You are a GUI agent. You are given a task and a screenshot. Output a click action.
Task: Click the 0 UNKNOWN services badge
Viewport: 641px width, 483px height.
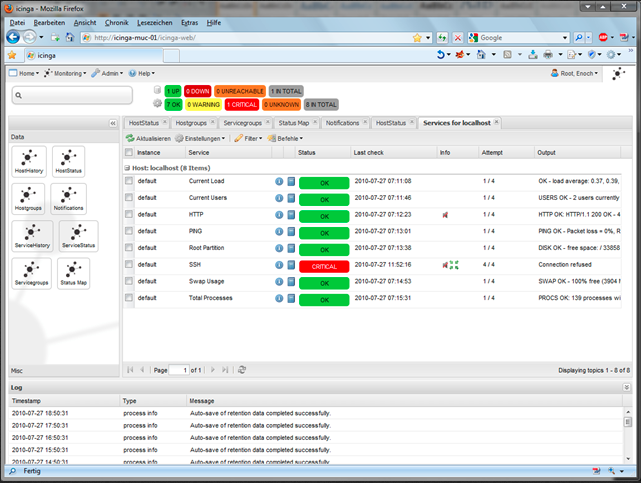[282, 105]
